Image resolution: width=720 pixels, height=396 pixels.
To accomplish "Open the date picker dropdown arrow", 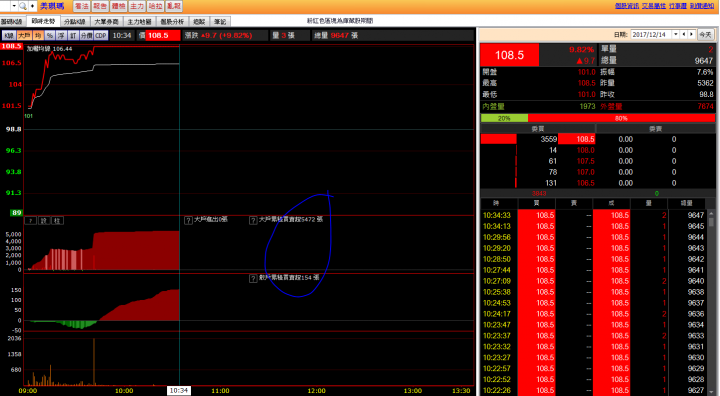I will (675, 34).
